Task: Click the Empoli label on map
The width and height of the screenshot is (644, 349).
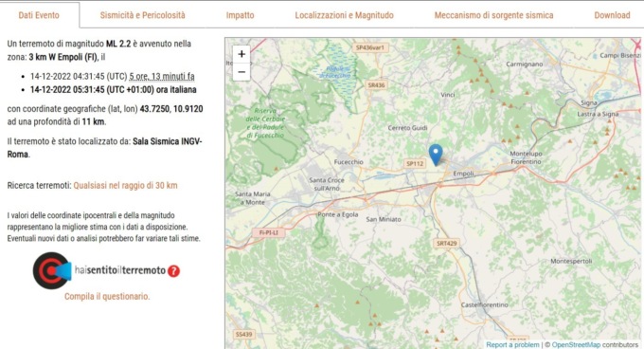Action: pyautogui.click(x=463, y=174)
